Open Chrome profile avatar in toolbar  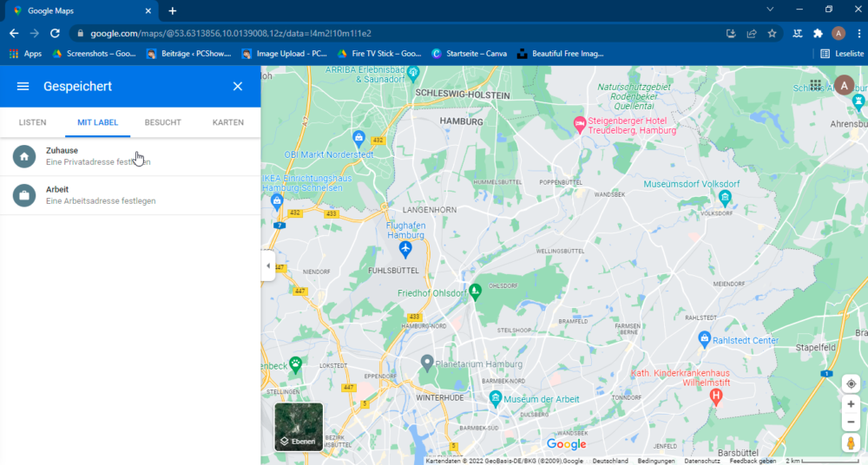838,33
